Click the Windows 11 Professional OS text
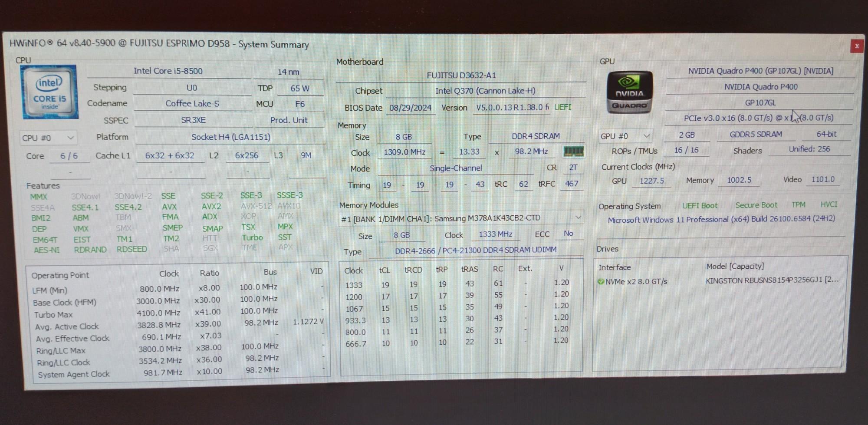Screen dimensions: 868x425 click(721, 219)
